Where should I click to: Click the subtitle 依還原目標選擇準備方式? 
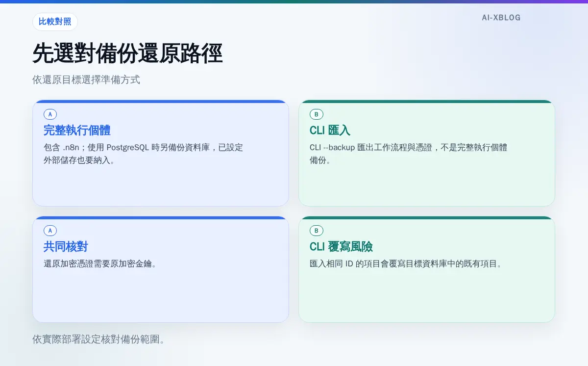(x=86, y=79)
